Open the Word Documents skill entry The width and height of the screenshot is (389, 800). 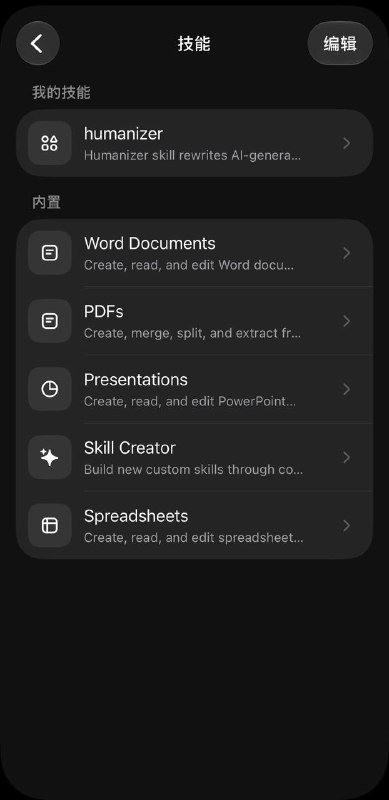click(x=194, y=253)
